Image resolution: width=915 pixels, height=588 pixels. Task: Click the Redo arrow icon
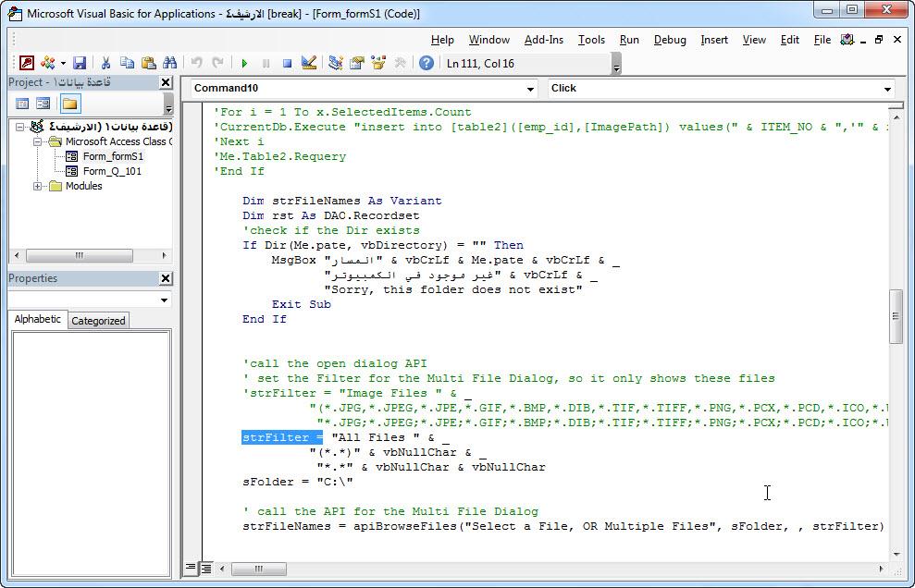tap(217, 63)
